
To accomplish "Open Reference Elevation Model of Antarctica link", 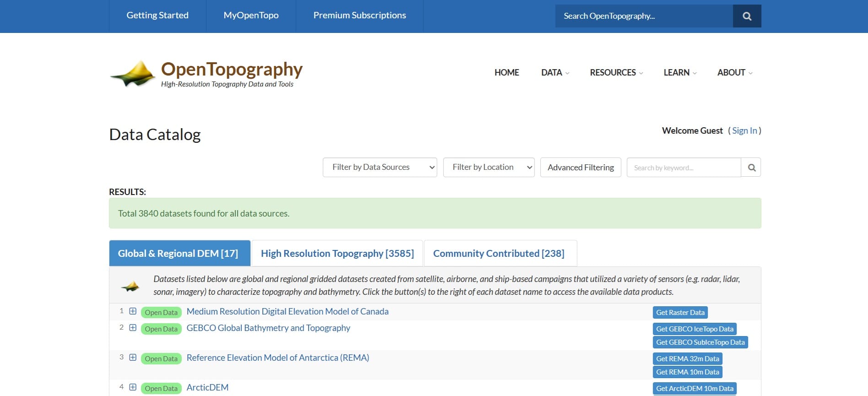I will 278,358.
